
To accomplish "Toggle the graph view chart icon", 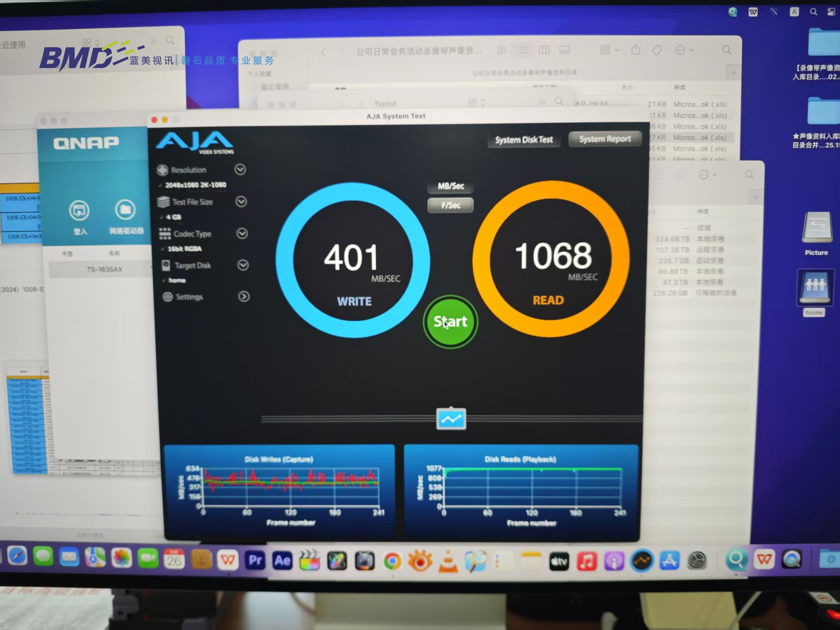I will [x=451, y=419].
